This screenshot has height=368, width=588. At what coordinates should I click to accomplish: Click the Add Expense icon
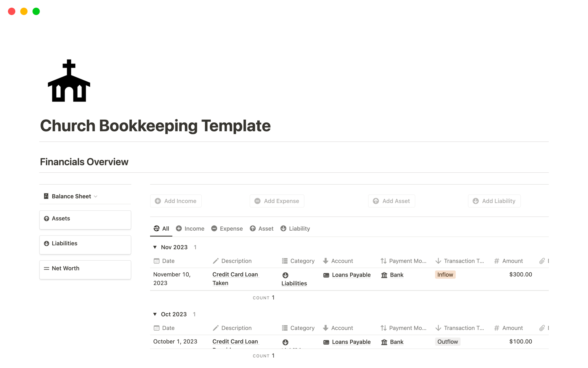point(257,201)
